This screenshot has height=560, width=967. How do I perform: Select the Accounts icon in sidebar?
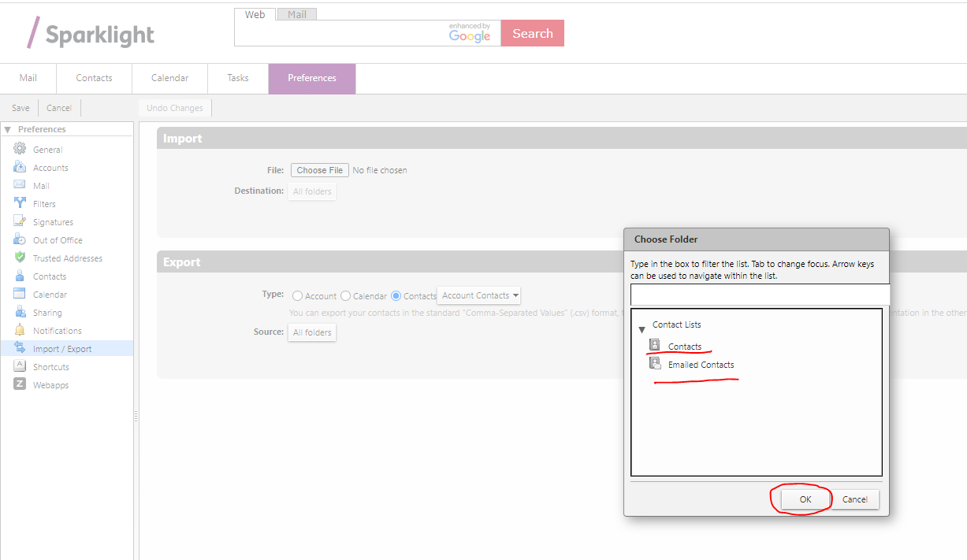[20, 167]
